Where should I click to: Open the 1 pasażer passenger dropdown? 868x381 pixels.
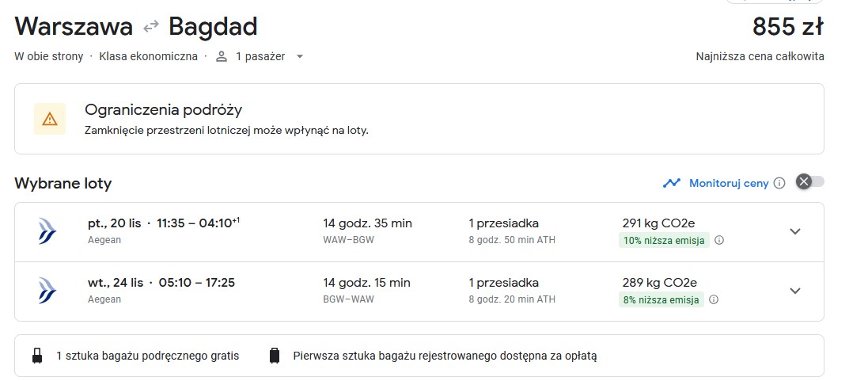coord(260,56)
